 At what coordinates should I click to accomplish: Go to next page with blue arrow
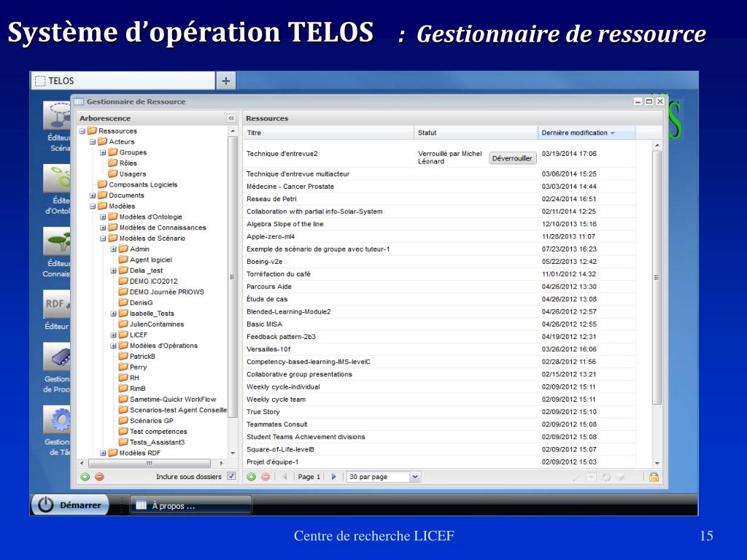pyautogui.click(x=333, y=477)
